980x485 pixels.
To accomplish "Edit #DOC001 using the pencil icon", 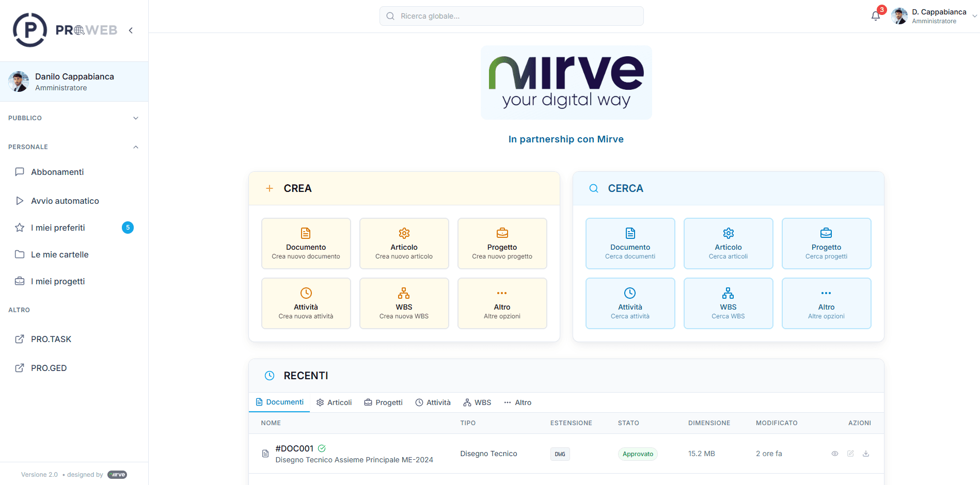I will 850,454.
